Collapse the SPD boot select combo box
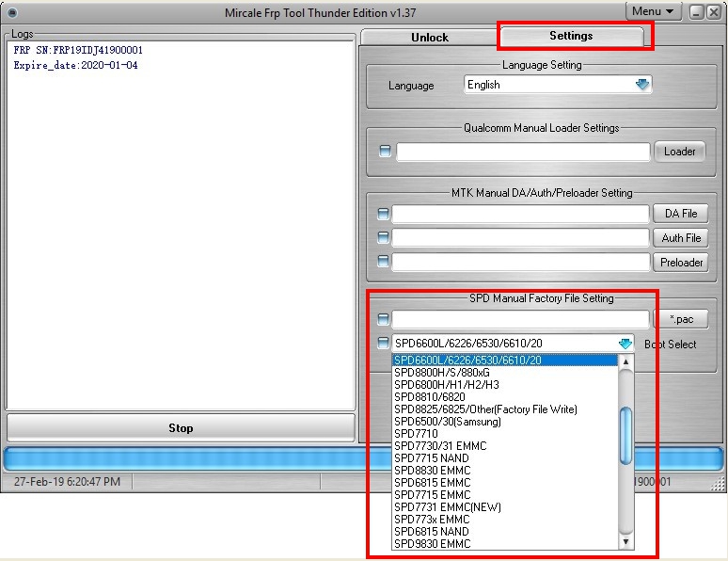Viewport: 728px width, 561px height. pos(513,344)
